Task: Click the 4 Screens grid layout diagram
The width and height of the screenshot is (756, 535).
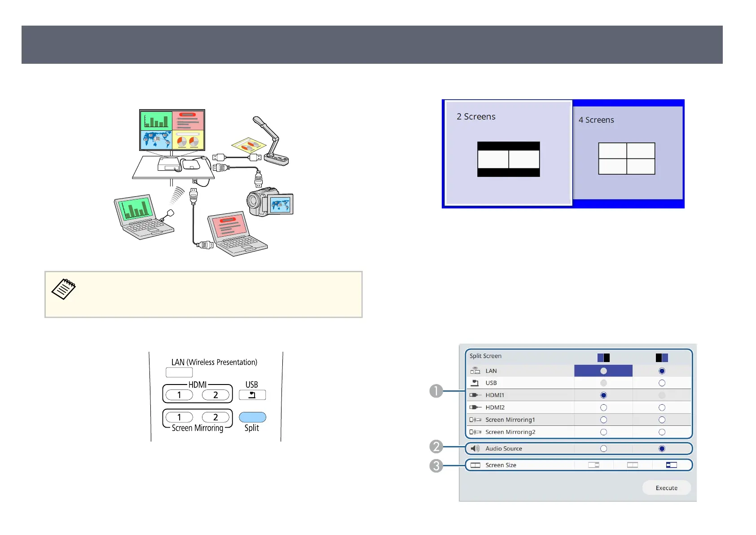Action: (627, 159)
